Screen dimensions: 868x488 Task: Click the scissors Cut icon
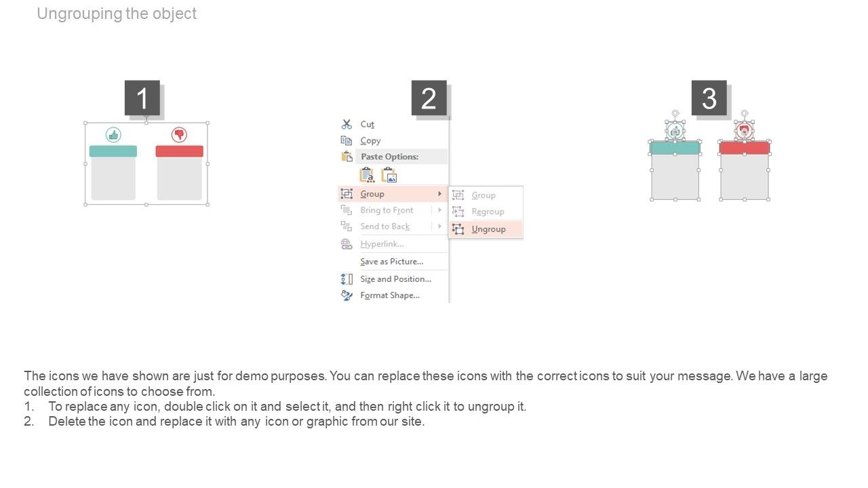347,124
